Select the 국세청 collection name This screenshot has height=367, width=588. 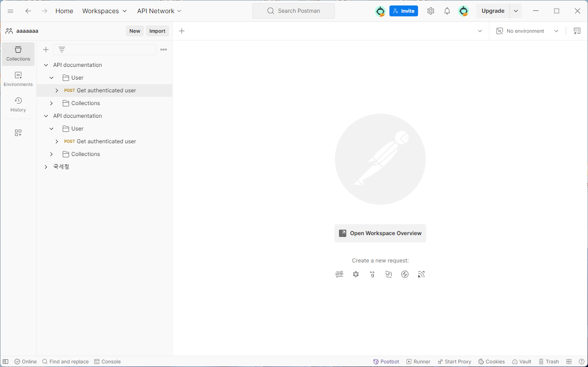pyautogui.click(x=61, y=167)
